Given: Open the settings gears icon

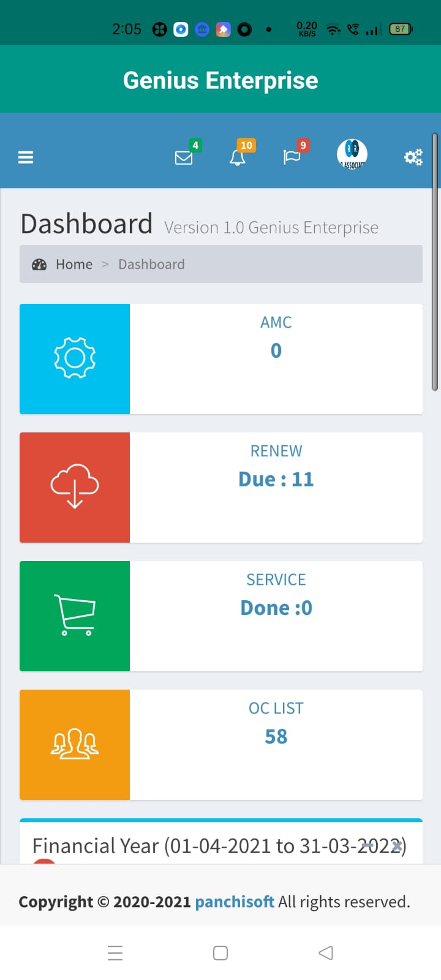Looking at the screenshot, I should [x=413, y=157].
